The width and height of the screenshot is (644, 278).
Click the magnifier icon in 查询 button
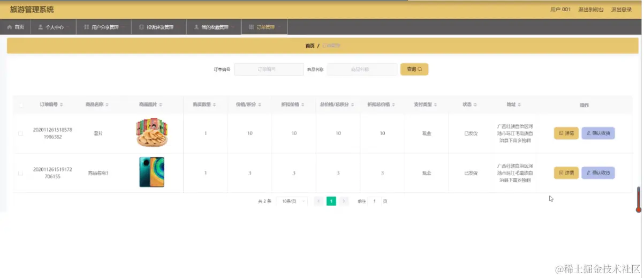(x=420, y=69)
